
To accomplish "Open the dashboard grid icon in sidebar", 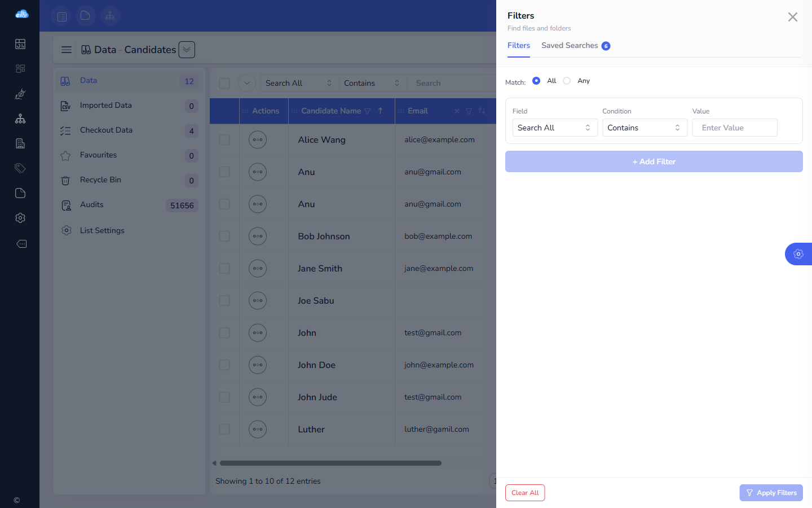I will [20, 69].
